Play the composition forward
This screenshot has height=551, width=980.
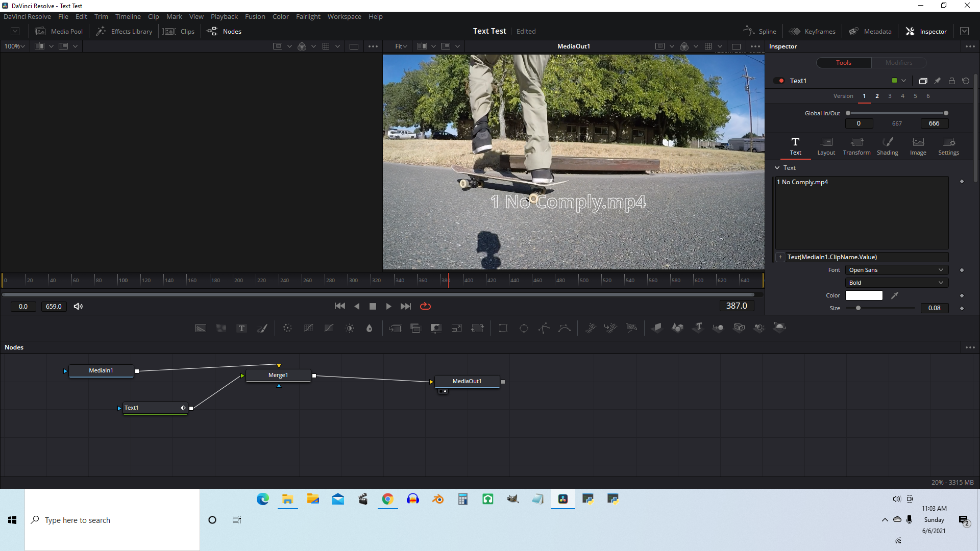pyautogui.click(x=388, y=306)
